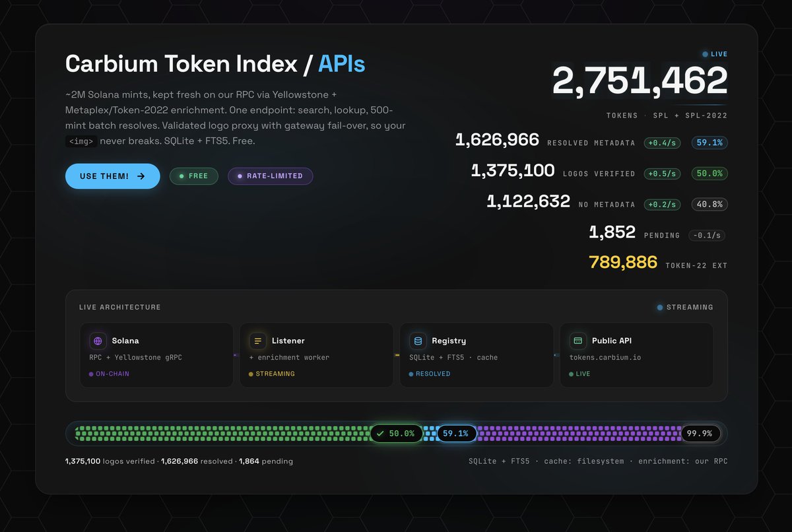The image size is (792, 532).
Task: Click the purple segment of the progress bar
Action: (578, 434)
